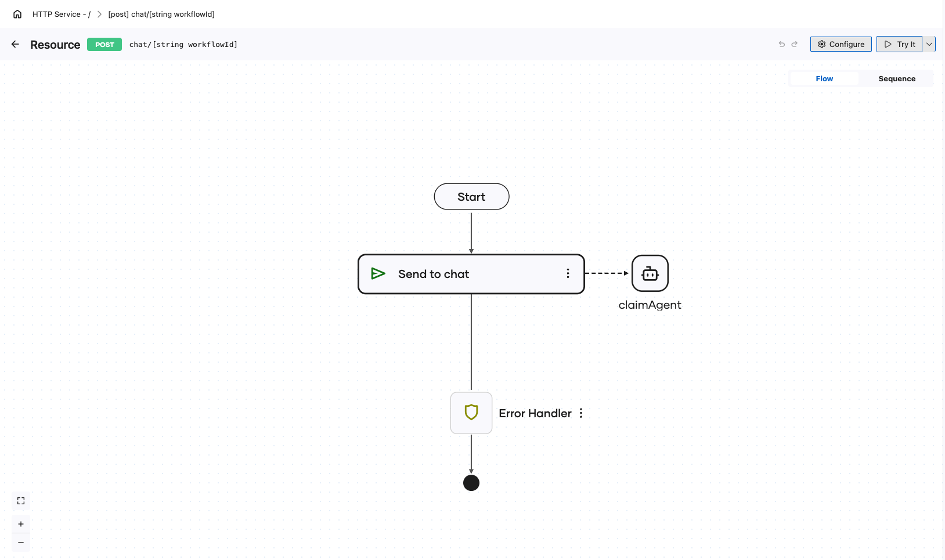Click the redo arrow icon
This screenshot has height=560, width=945.
pyautogui.click(x=795, y=44)
